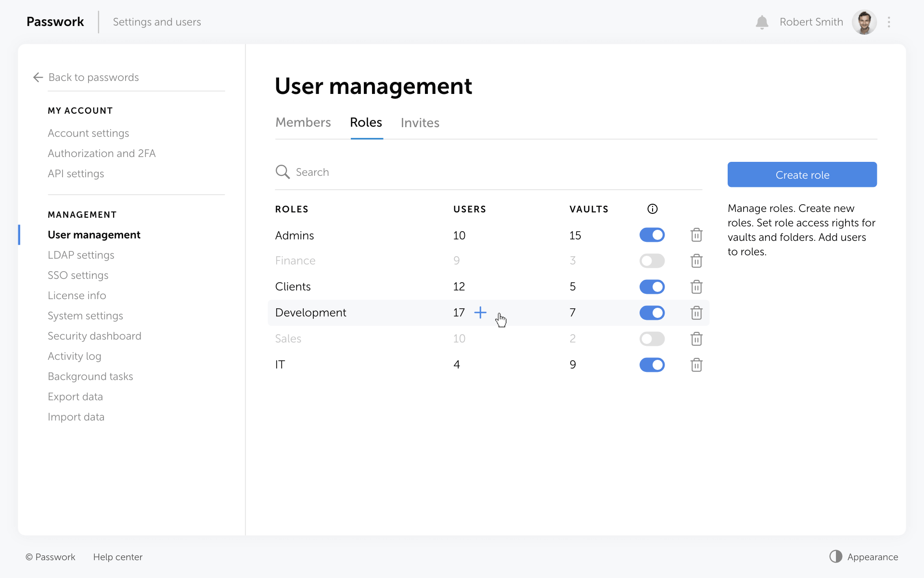Image resolution: width=924 pixels, height=578 pixels.
Task: Remove the Clients role with trash icon
Action: tap(696, 287)
